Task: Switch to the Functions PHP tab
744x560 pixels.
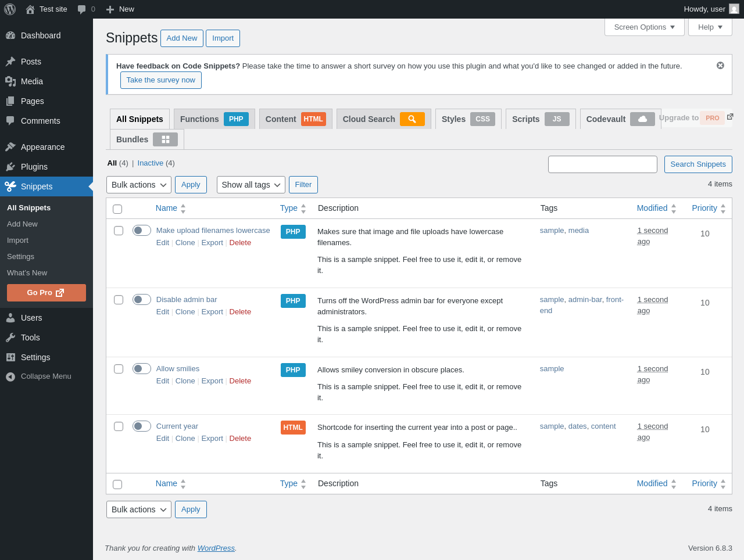Action: point(214,119)
